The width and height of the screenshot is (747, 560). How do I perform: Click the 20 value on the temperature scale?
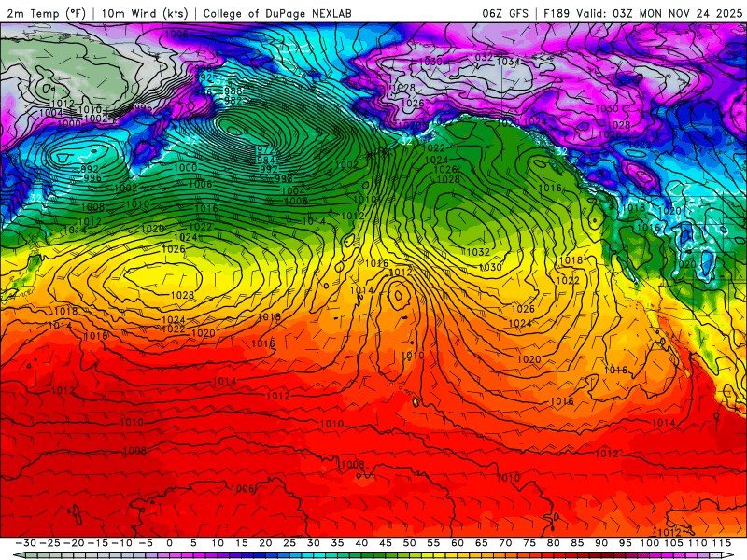[265, 543]
